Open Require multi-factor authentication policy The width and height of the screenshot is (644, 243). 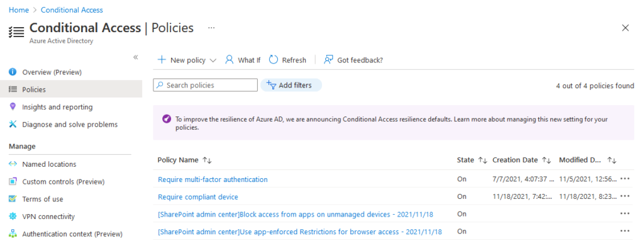[x=213, y=179]
